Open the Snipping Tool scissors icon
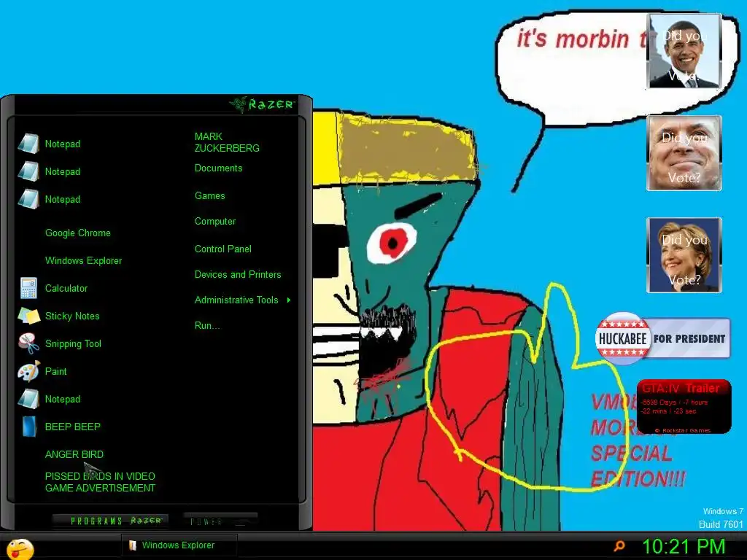Image resolution: width=747 pixels, height=560 pixels. [28, 343]
